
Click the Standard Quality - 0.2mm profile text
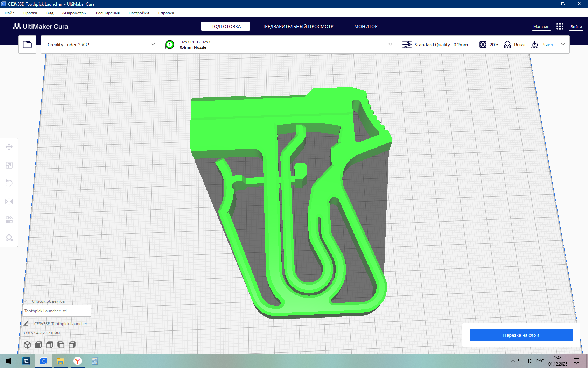pos(441,45)
